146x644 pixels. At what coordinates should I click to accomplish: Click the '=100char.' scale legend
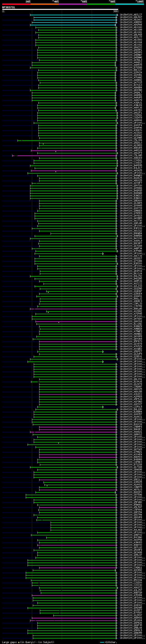[111, 642]
